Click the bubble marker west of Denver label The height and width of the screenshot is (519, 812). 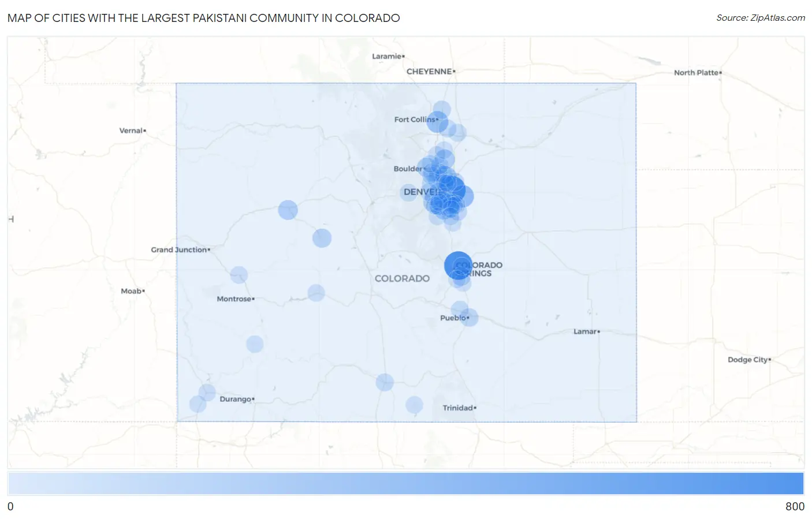[409, 192]
